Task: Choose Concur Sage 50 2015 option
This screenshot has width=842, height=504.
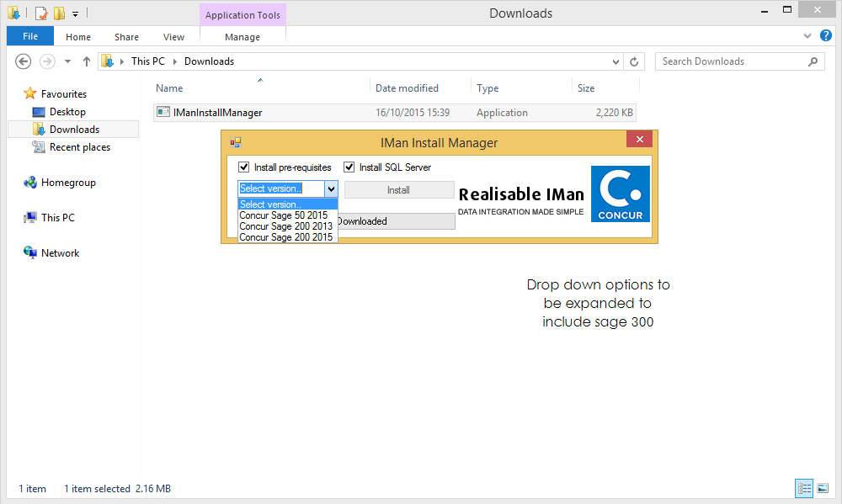Action: coord(284,215)
